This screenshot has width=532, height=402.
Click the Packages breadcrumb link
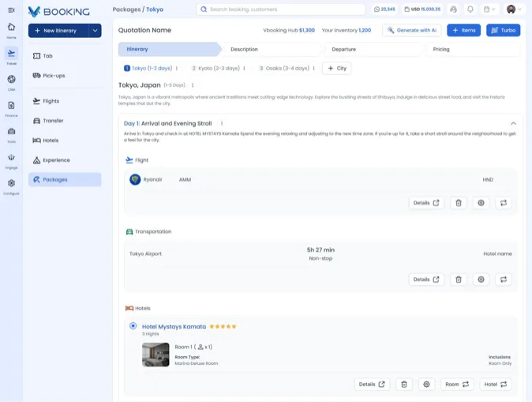click(x=126, y=9)
